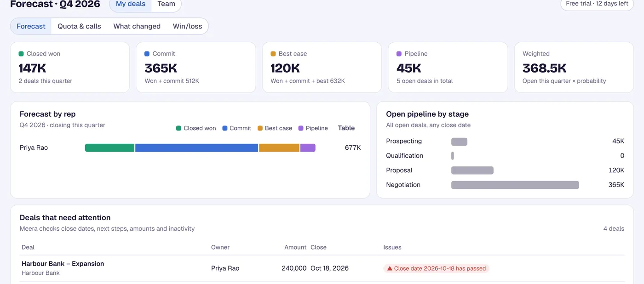
Task: Toggle Commit in chart legend
Action: [237, 128]
